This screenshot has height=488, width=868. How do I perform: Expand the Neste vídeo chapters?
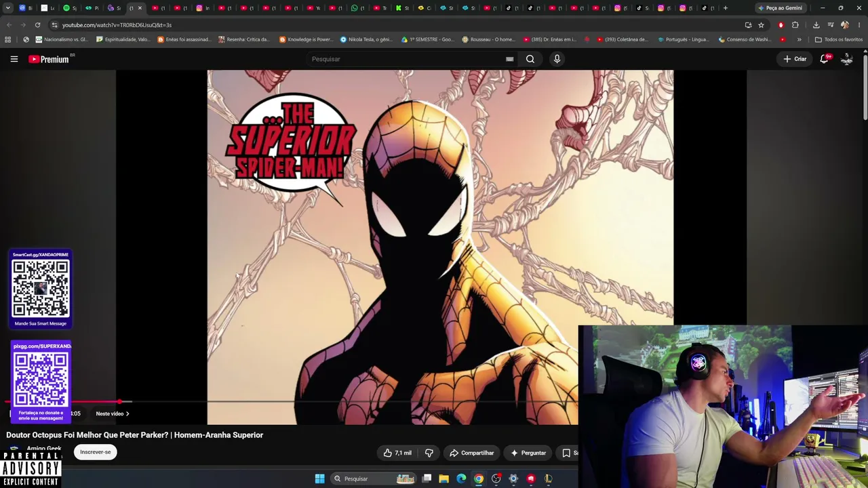113,413
